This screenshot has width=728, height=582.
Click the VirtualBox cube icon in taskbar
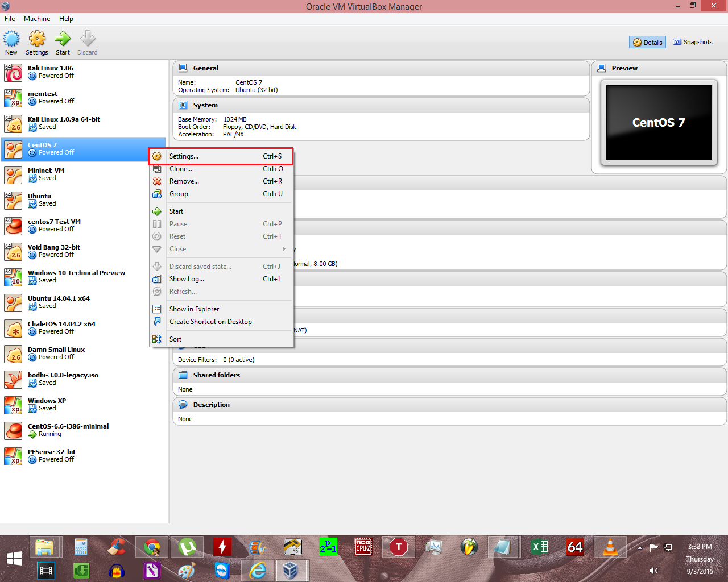pos(291,570)
